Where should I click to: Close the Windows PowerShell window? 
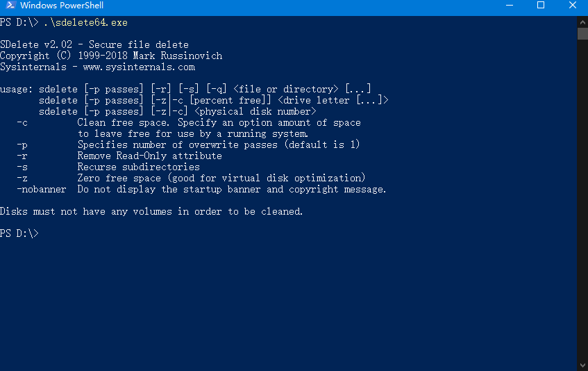[x=572, y=6]
